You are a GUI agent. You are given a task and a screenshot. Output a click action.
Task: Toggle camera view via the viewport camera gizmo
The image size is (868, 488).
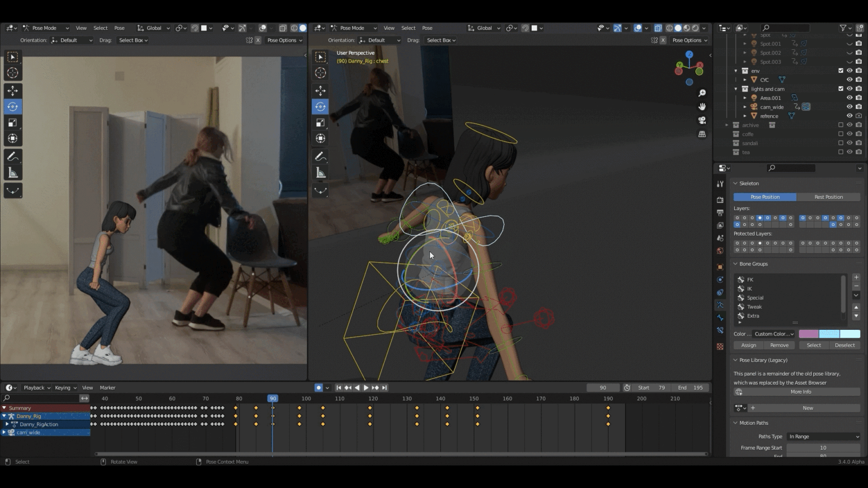click(702, 120)
